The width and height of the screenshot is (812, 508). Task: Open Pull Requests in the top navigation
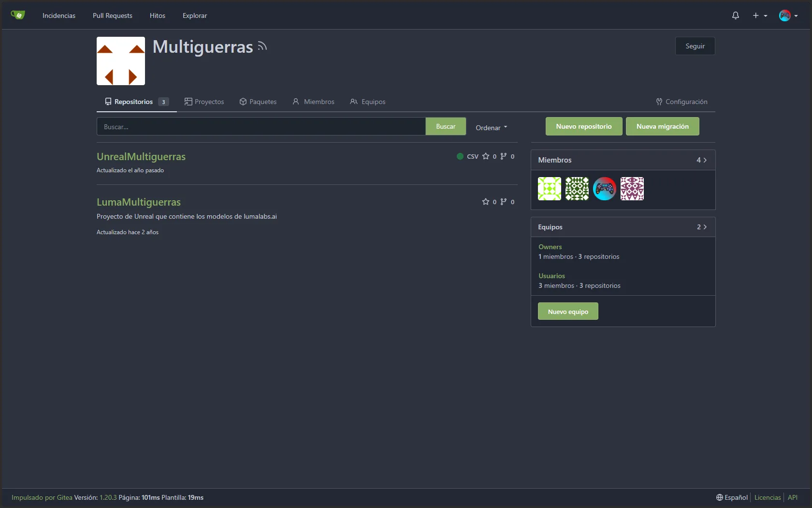[113, 15]
